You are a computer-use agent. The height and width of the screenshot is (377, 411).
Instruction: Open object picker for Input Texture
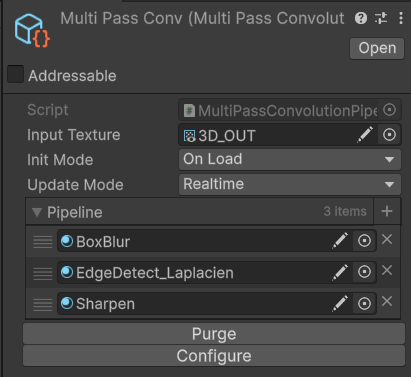tap(389, 135)
